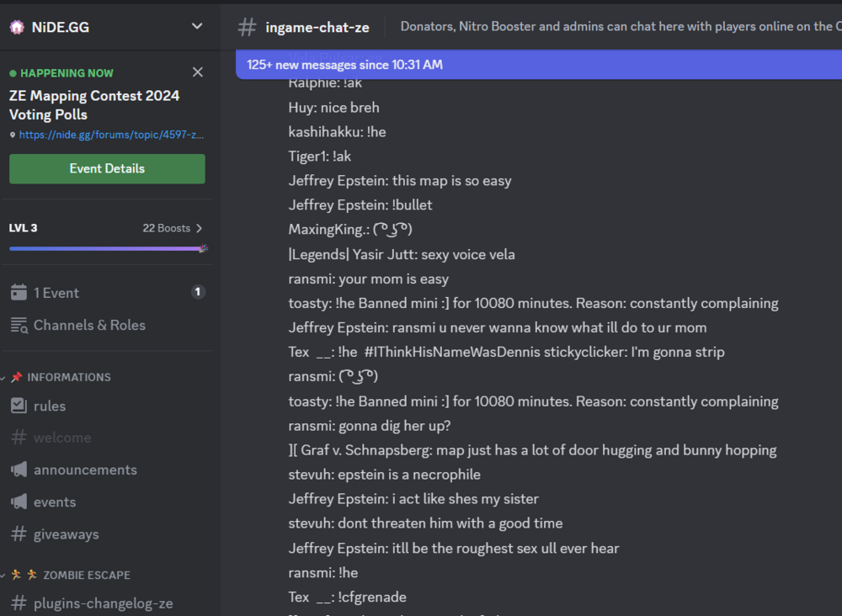
Task: Open the rules channel
Action: click(x=50, y=406)
